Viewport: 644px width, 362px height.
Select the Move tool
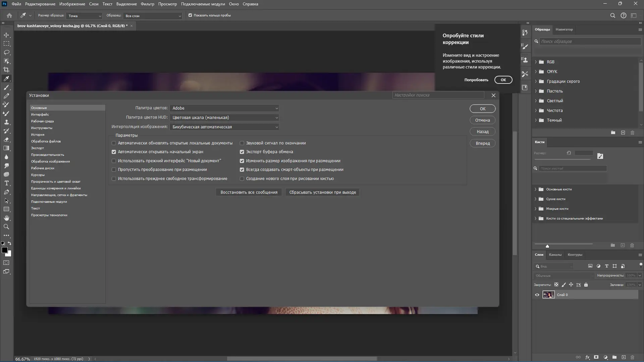point(6,35)
